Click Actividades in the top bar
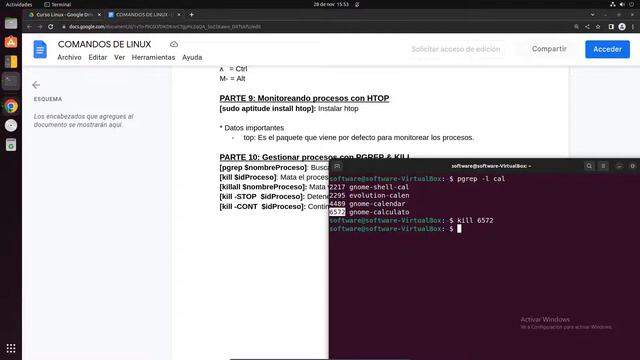Image resolution: width=640 pixels, height=360 pixels. click(x=19, y=4)
